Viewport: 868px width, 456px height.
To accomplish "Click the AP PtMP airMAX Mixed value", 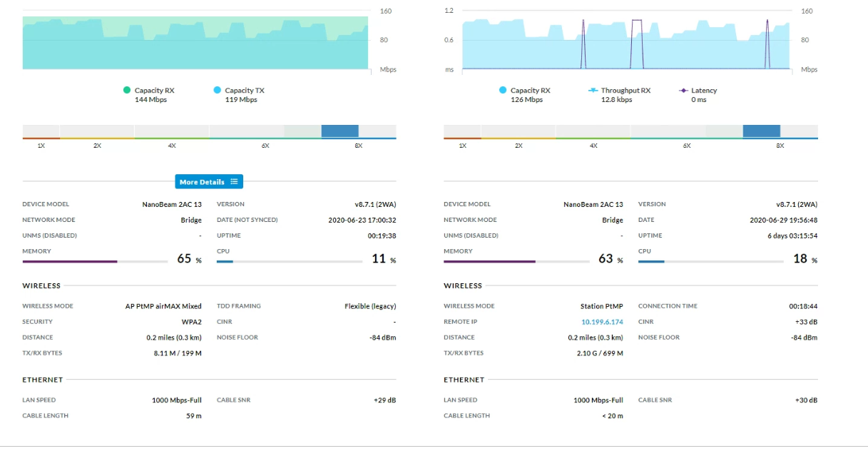I will tap(163, 306).
